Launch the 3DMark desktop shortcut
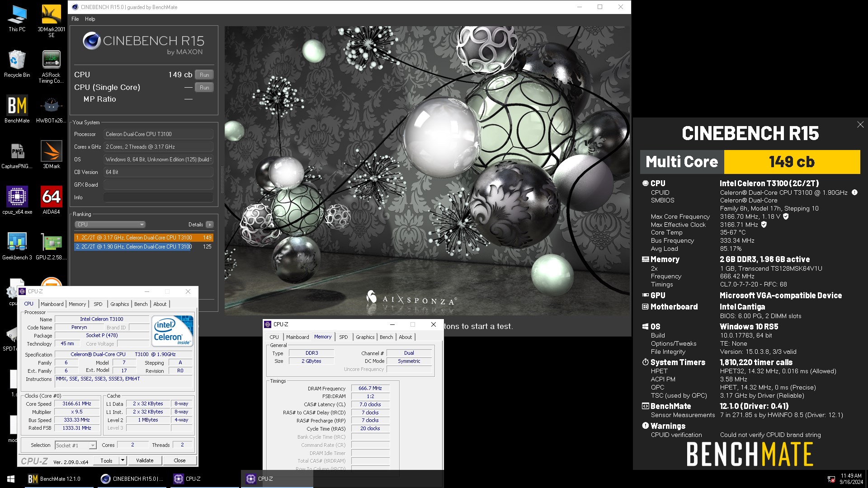Image resolution: width=868 pixels, height=488 pixels. [x=51, y=155]
